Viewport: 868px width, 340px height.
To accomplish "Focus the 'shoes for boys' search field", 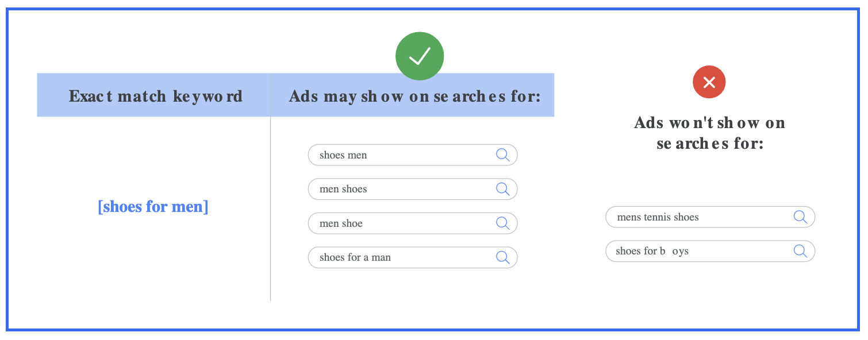I will point(710,251).
